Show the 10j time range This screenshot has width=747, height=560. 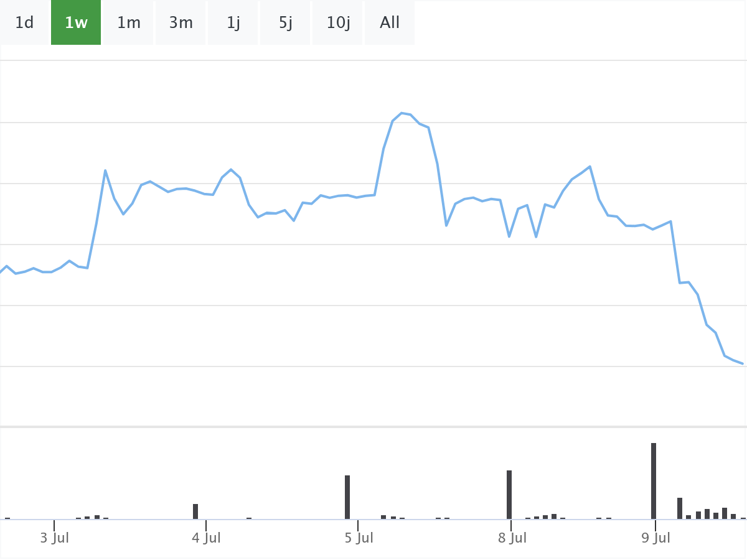coord(338,23)
